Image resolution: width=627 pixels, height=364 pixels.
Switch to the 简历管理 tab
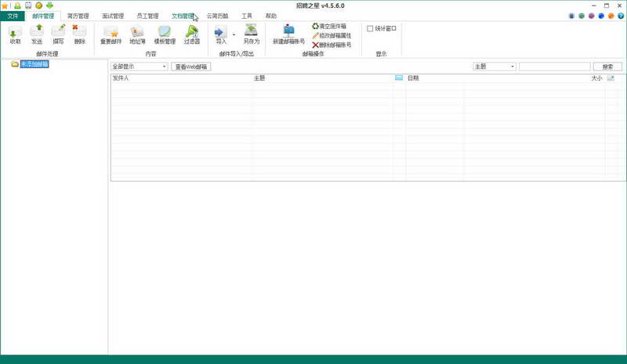pos(78,16)
